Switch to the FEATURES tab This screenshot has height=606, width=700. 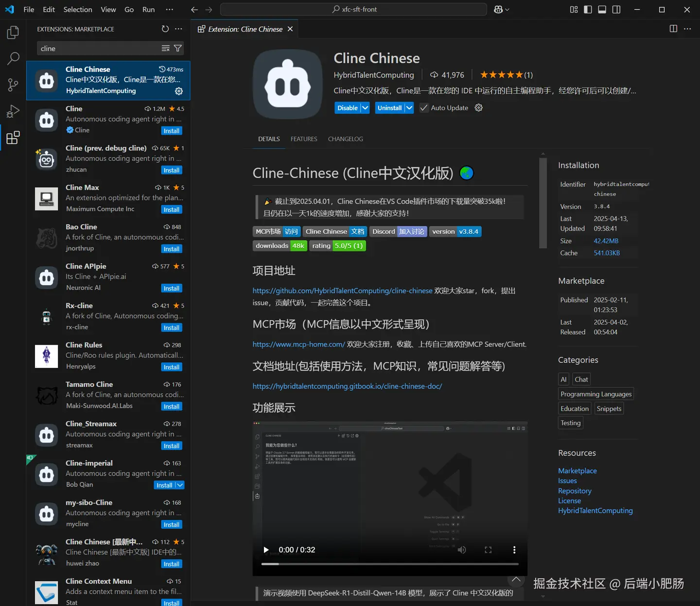coord(304,139)
